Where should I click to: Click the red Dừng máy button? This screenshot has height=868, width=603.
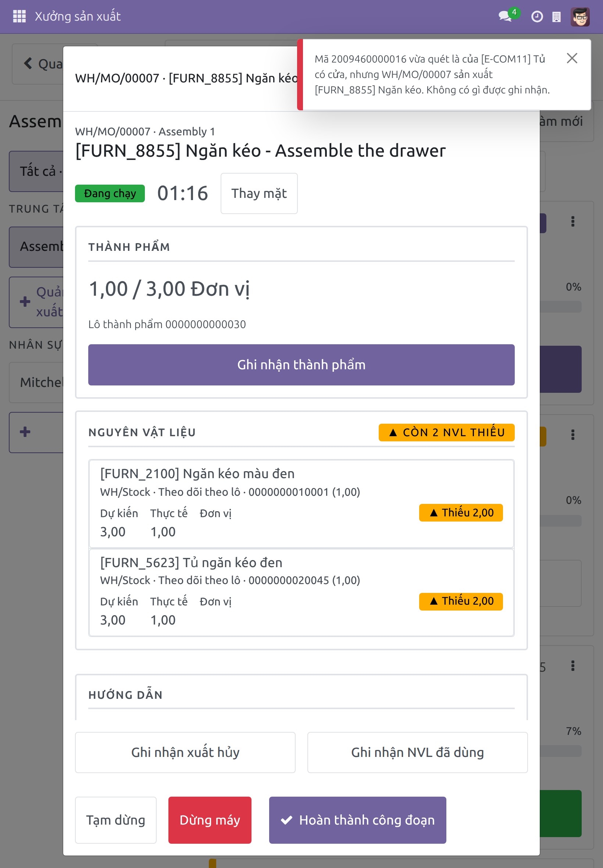pyautogui.click(x=210, y=820)
